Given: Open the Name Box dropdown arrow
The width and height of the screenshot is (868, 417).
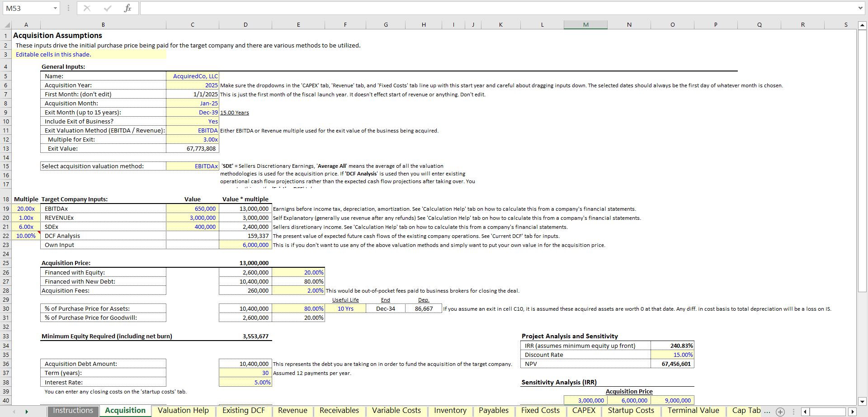Looking at the screenshot, I should click(55, 8).
